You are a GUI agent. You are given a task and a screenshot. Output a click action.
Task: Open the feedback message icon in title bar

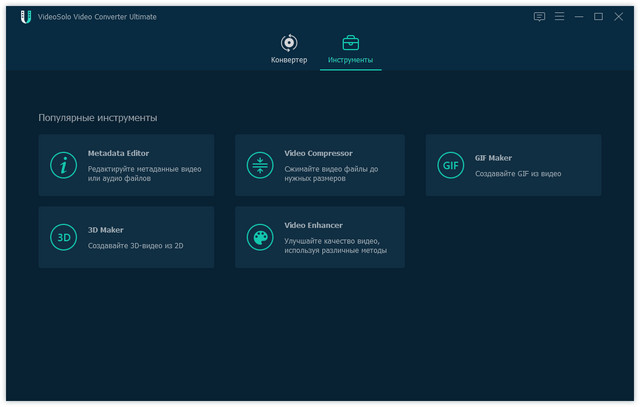(539, 17)
